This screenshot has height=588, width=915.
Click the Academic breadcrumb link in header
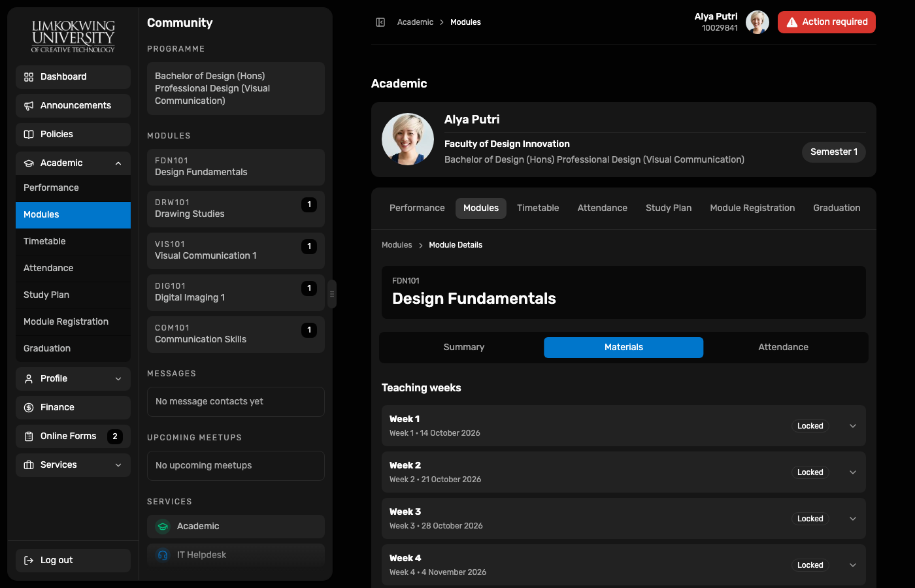click(415, 22)
